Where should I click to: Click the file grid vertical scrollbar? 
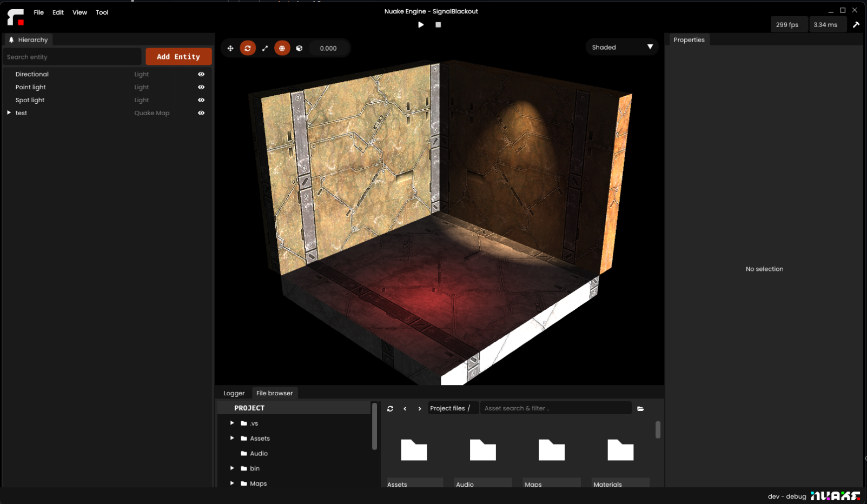658,430
